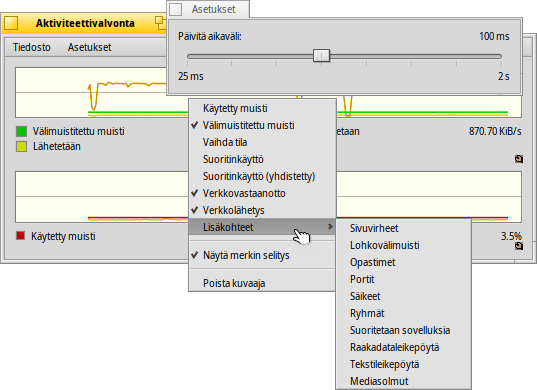Click the zoom icon in Aktiviteettivalvonta title bar
This screenshot has width=537, height=390.
coord(160,23)
